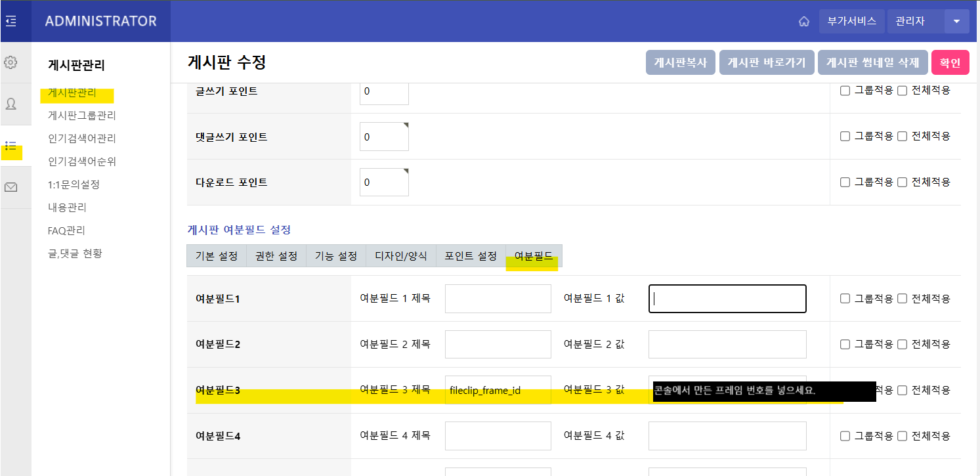Collapse the sidebar with the menu toggle icon
980x476 pixels.
pos(11,21)
